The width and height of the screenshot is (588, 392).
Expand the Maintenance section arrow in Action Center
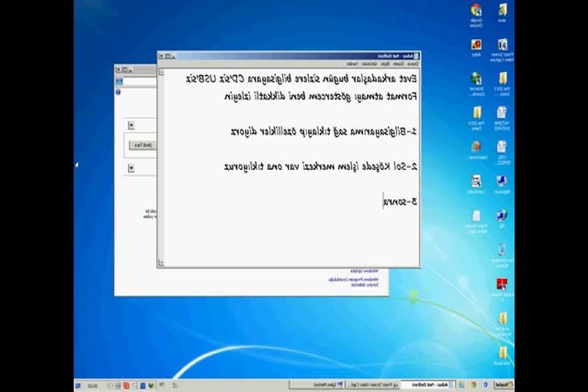pos(131,168)
